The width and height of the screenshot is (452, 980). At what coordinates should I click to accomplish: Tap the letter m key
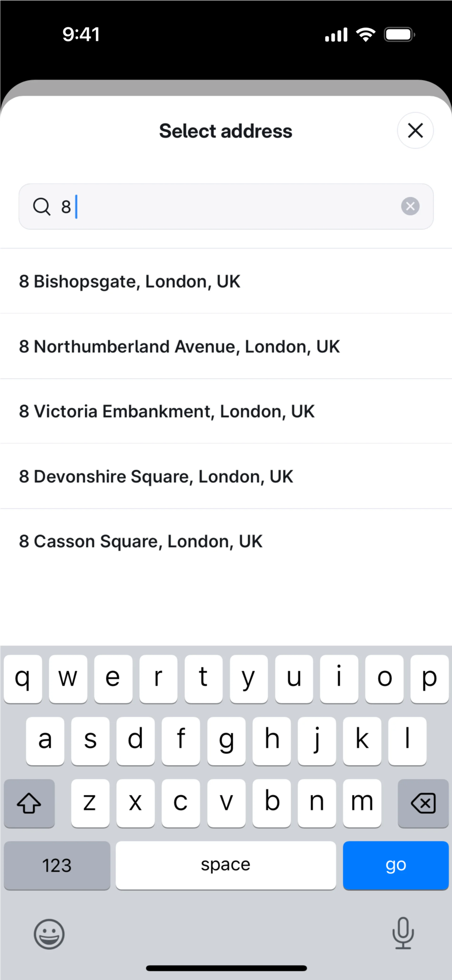[362, 803]
